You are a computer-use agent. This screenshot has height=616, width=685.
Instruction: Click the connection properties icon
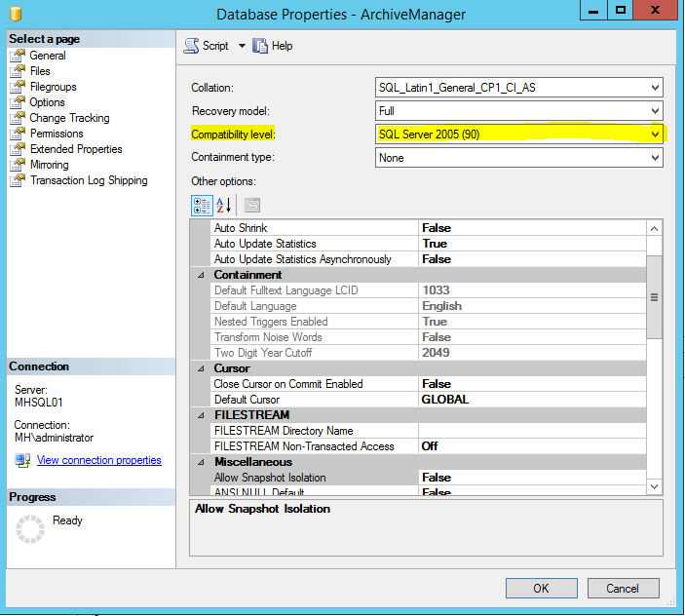click(22, 460)
